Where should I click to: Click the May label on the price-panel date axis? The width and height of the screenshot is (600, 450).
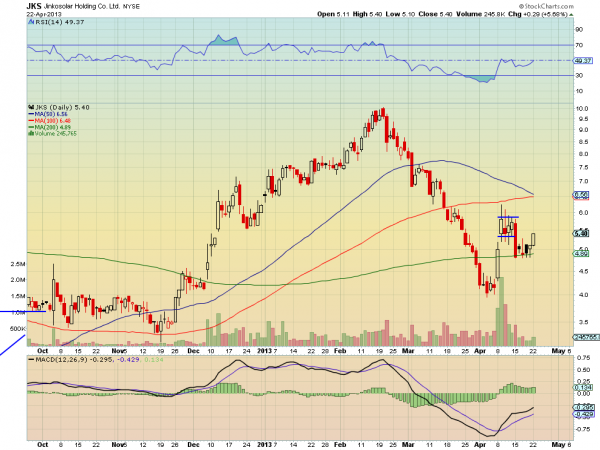click(x=558, y=351)
